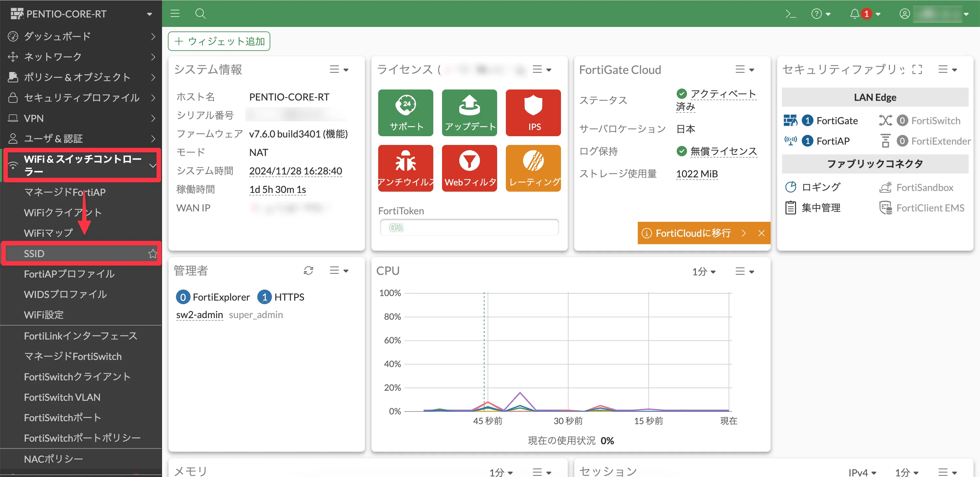Click the FortiExplorer count badge
The height and width of the screenshot is (477, 980).
tap(183, 297)
